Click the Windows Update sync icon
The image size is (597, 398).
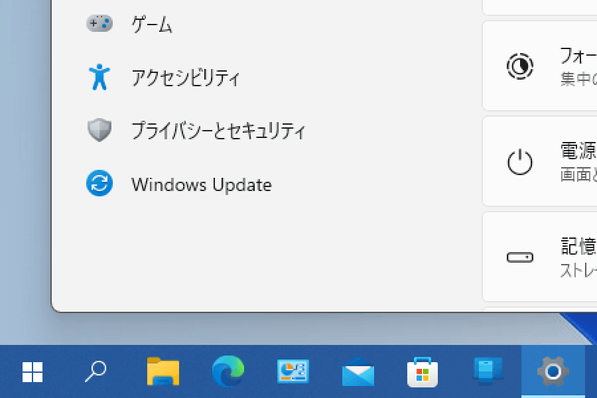pyautogui.click(x=99, y=183)
